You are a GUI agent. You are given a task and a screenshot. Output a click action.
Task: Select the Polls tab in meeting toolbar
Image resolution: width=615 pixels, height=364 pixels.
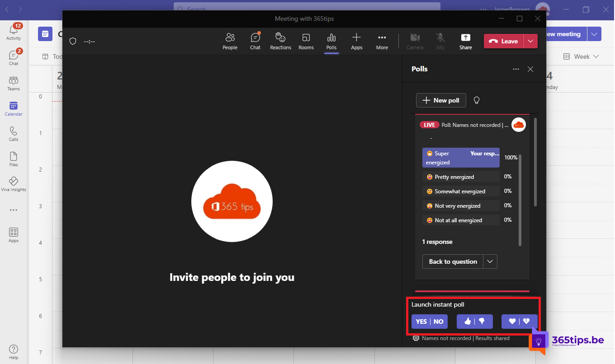331,41
